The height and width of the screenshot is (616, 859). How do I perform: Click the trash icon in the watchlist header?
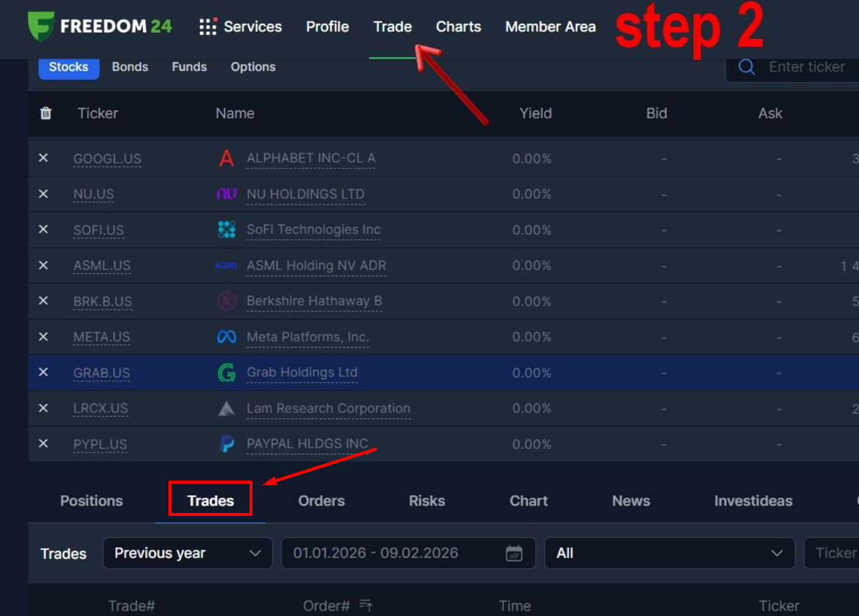pyautogui.click(x=46, y=113)
